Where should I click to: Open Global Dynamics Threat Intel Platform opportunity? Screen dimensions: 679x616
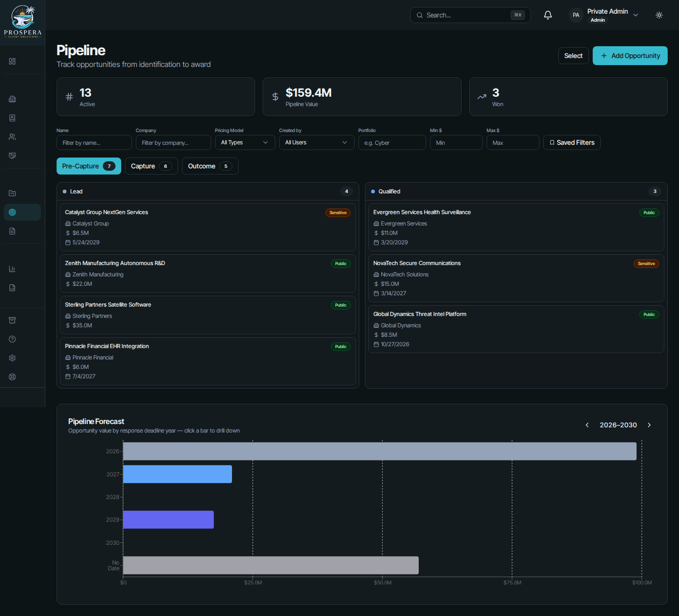pyautogui.click(x=516, y=329)
